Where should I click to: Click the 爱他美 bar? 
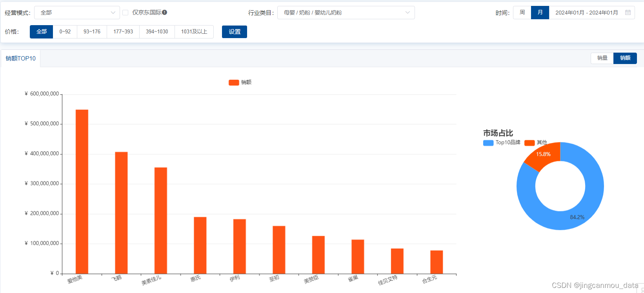pyautogui.click(x=82, y=192)
